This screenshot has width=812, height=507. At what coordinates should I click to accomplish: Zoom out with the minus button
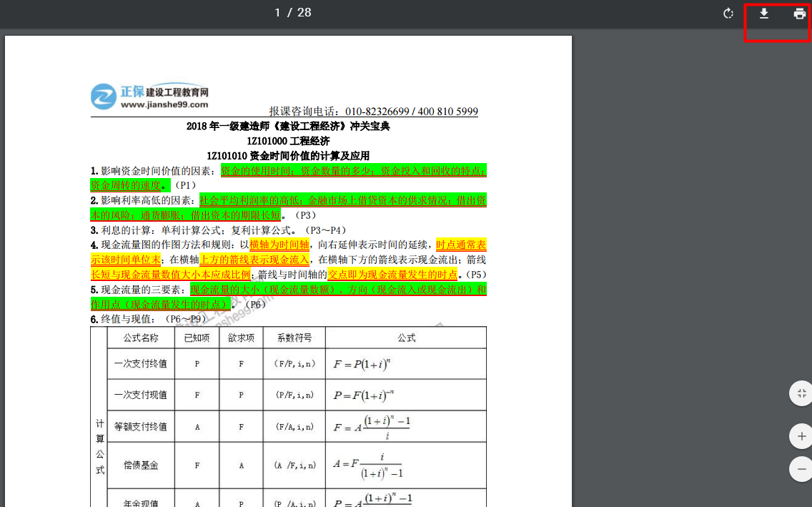tap(801, 469)
